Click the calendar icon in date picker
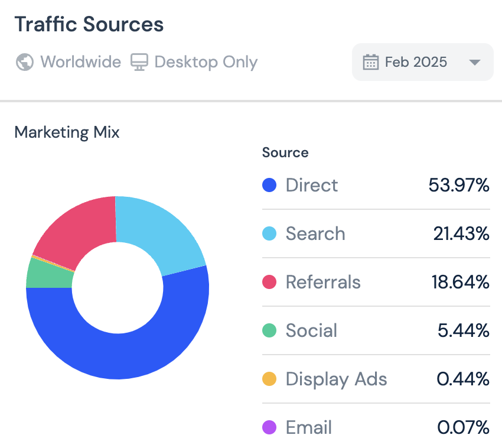Viewport: 502px width, 448px height. click(x=371, y=62)
